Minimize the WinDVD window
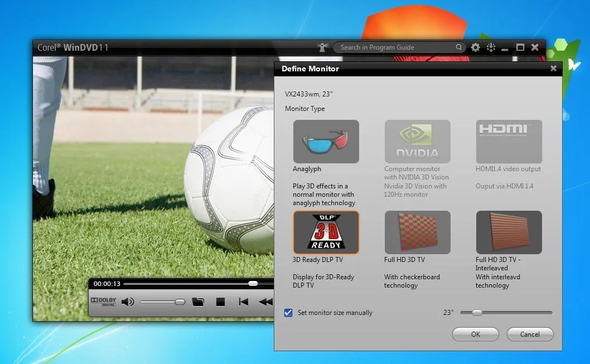This screenshot has height=364, width=590. tap(505, 49)
